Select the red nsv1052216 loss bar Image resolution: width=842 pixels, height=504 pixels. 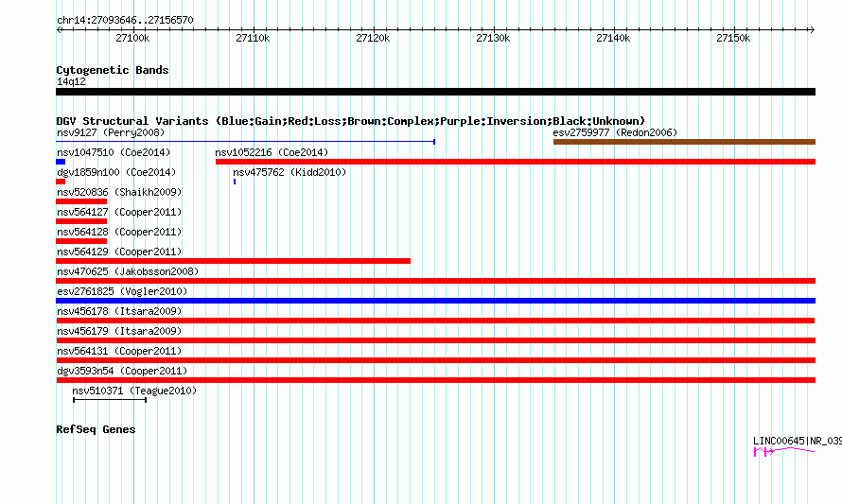click(x=516, y=162)
